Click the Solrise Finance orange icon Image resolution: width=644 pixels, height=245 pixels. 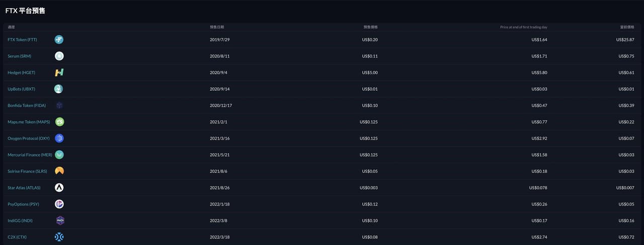[59, 171]
